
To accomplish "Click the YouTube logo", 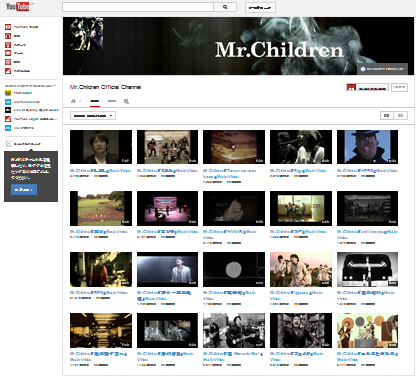I will click(x=17, y=6).
